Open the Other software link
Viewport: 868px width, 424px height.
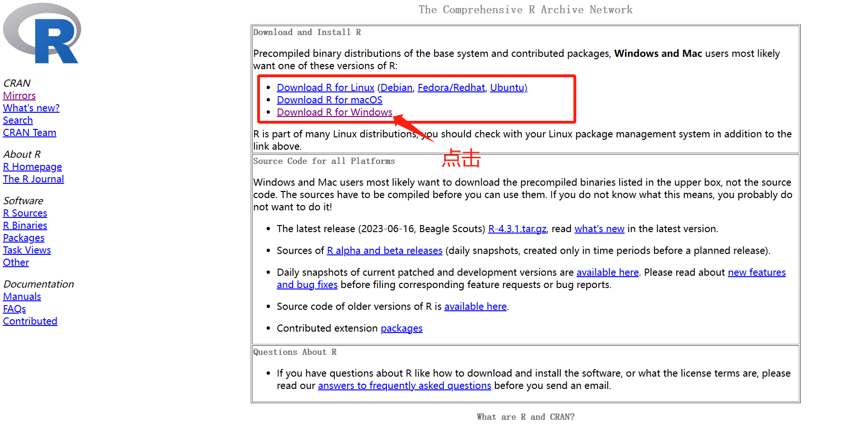click(x=16, y=262)
